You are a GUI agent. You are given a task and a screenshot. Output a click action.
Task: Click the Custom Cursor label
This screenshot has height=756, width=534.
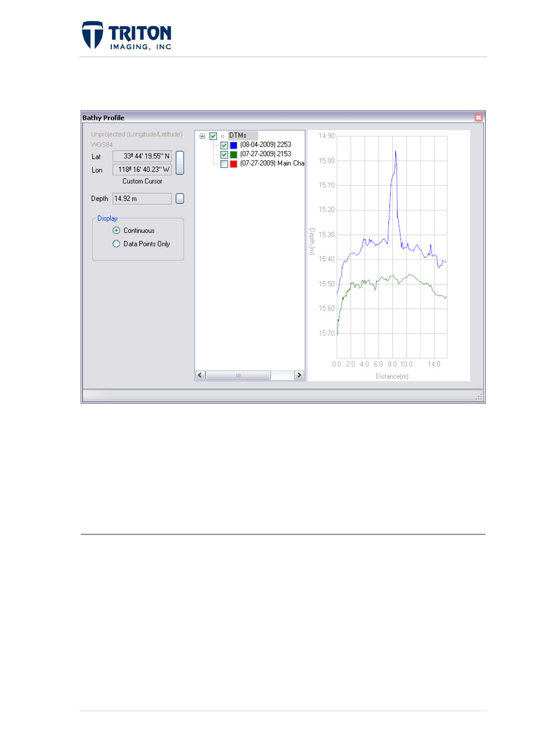click(142, 181)
